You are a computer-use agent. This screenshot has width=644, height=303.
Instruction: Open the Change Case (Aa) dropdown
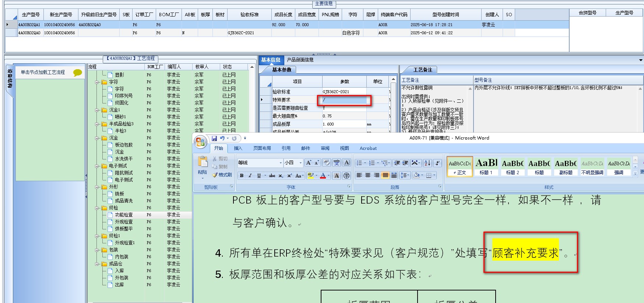pyautogui.click(x=299, y=176)
